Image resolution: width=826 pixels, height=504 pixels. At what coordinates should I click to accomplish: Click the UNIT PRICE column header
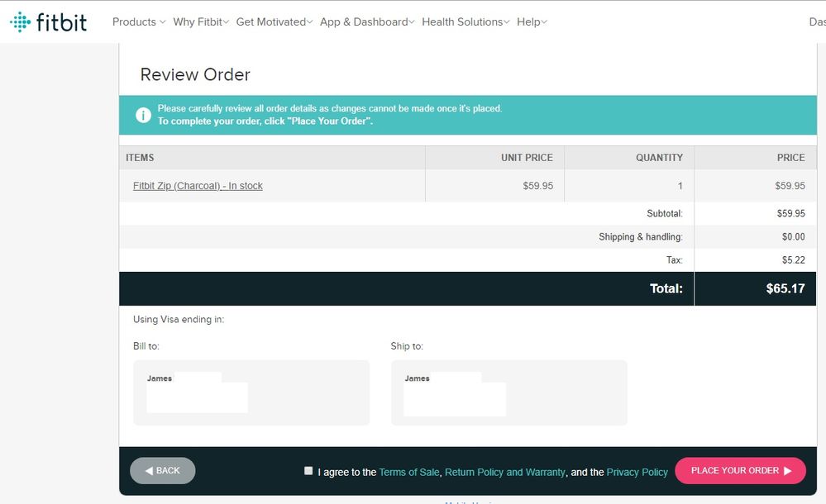tap(527, 158)
